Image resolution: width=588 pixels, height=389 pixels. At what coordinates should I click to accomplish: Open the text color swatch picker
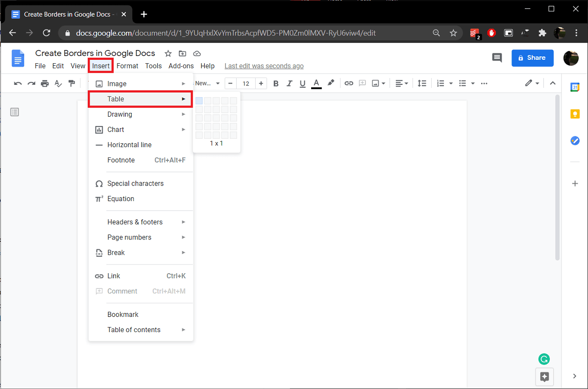(316, 83)
